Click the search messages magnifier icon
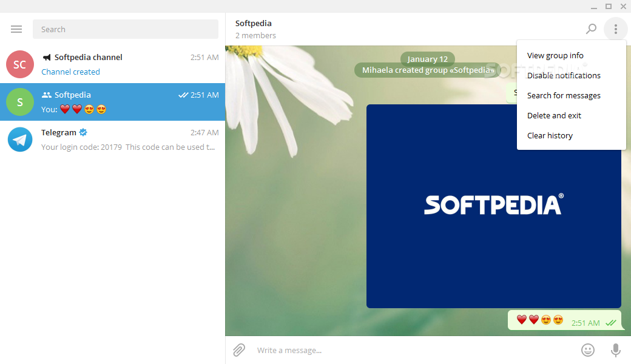 (591, 29)
